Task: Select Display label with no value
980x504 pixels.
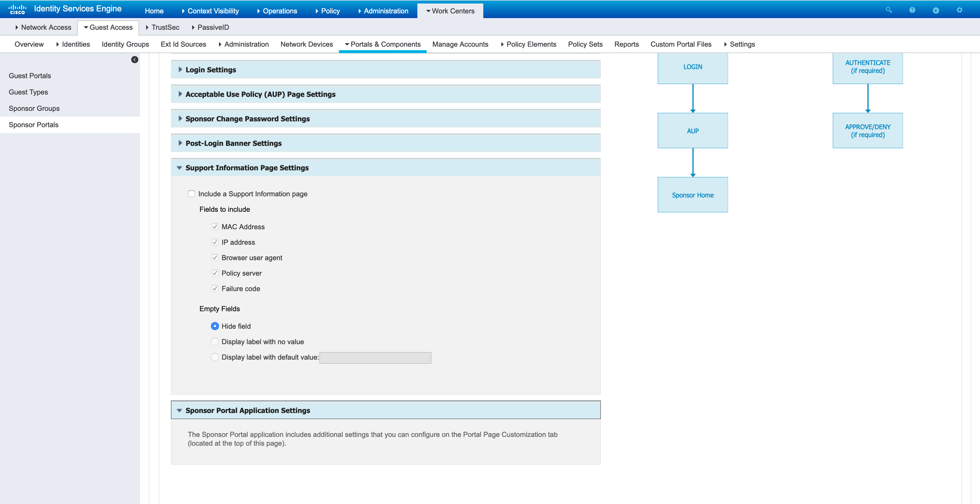Action: click(215, 342)
